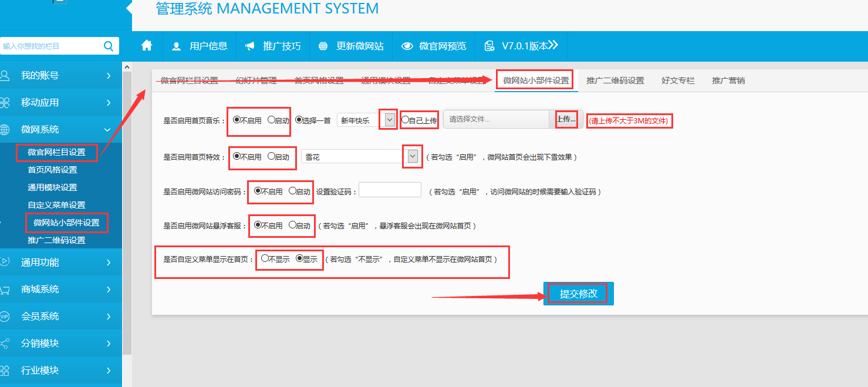
Task: Click the megaphone icon beside 推广技巧
Action: pos(250,46)
